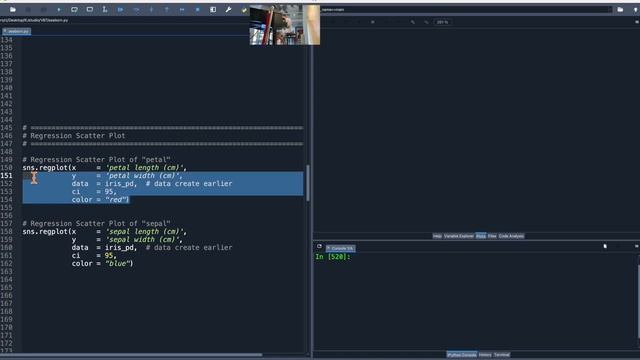Run cell and advance with its toolbar icon

pos(90,9)
